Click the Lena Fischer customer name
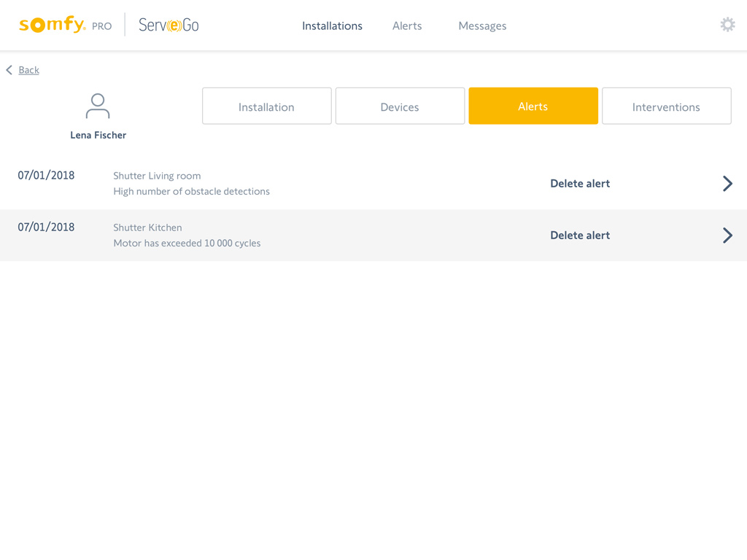Image resolution: width=747 pixels, height=560 pixels. click(98, 136)
